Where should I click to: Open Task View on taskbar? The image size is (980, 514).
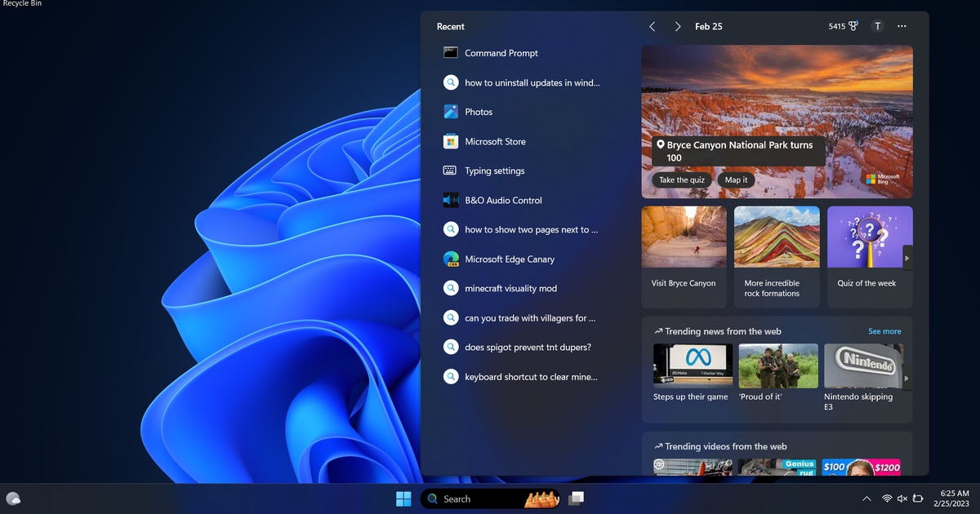pyautogui.click(x=577, y=498)
